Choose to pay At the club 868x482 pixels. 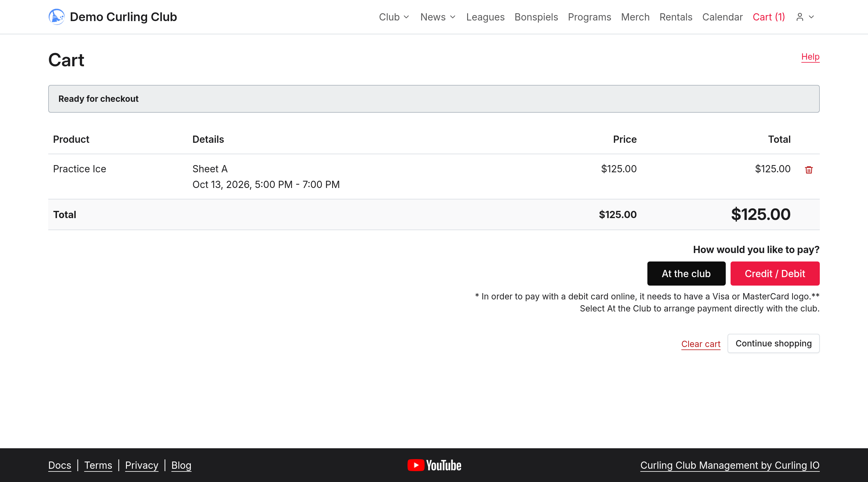pyautogui.click(x=686, y=274)
